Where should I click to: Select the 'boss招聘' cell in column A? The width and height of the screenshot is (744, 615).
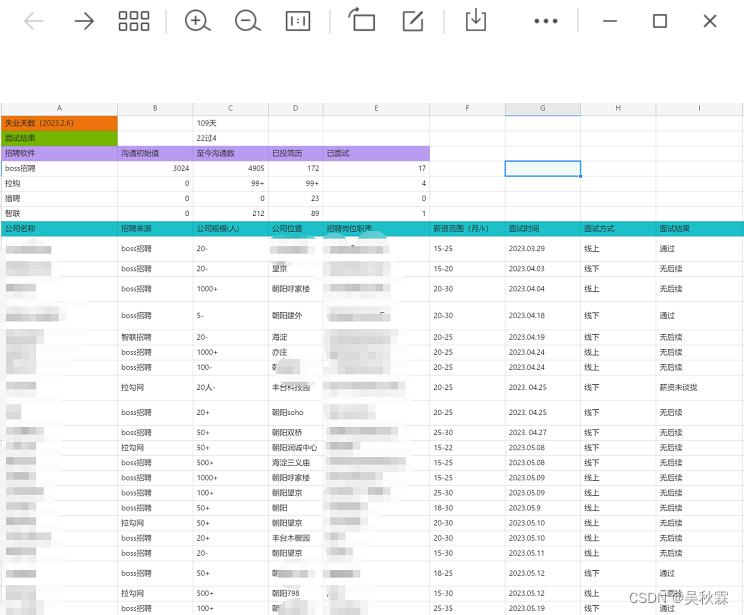59,168
